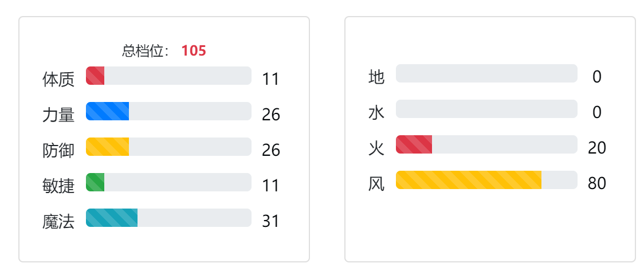Click the empty 地 element bar
Image resolution: width=644 pixels, height=271 pixels.
(486, 73)
